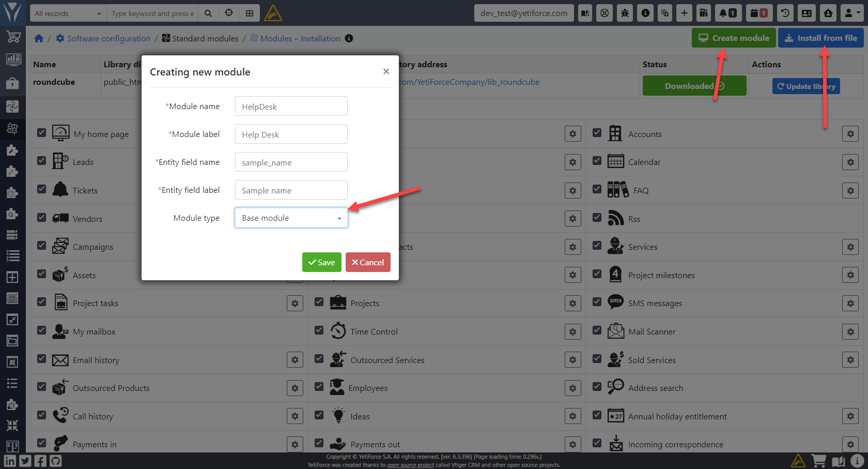This screenshot has height=469, width=868.
Task: Open the advanced search crosshair icon
Action: click(x=229, y=13)
